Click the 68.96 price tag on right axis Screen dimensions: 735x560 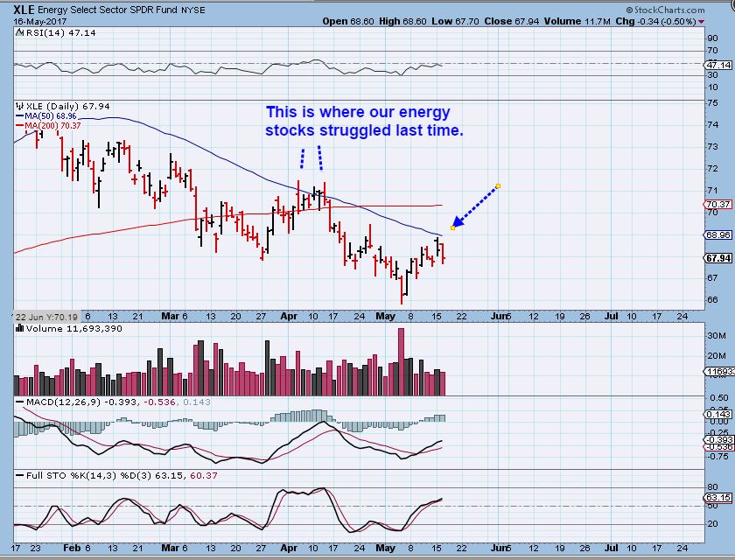(719, 234)
